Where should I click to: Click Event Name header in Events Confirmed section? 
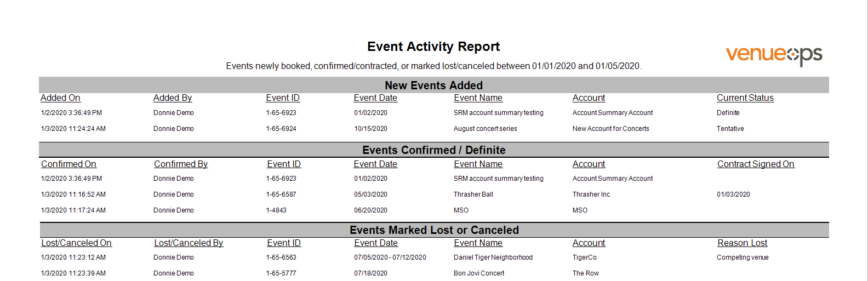(478, 164)
